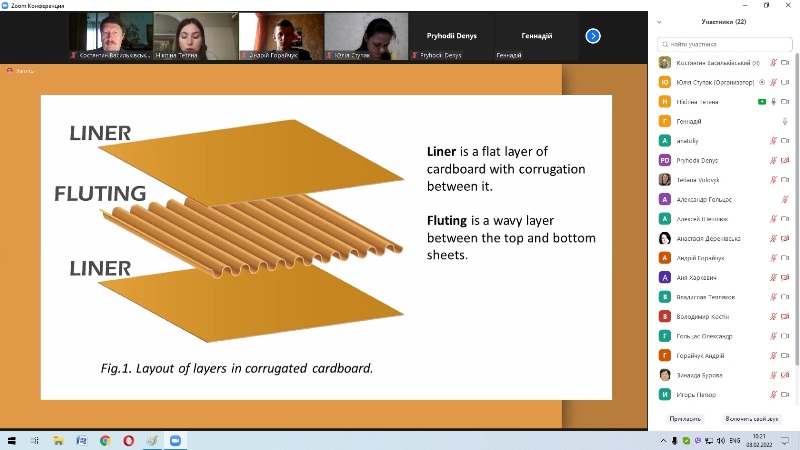Select the Геннадій video tile
The width and height of the screenshot is (800, 450).
point(537,36)
